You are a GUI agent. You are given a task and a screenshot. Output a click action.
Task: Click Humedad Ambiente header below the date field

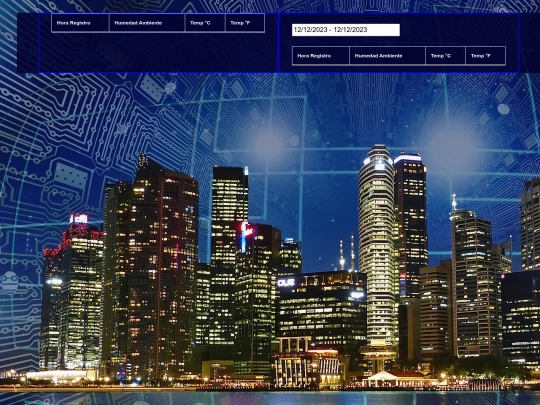point(387,56)
